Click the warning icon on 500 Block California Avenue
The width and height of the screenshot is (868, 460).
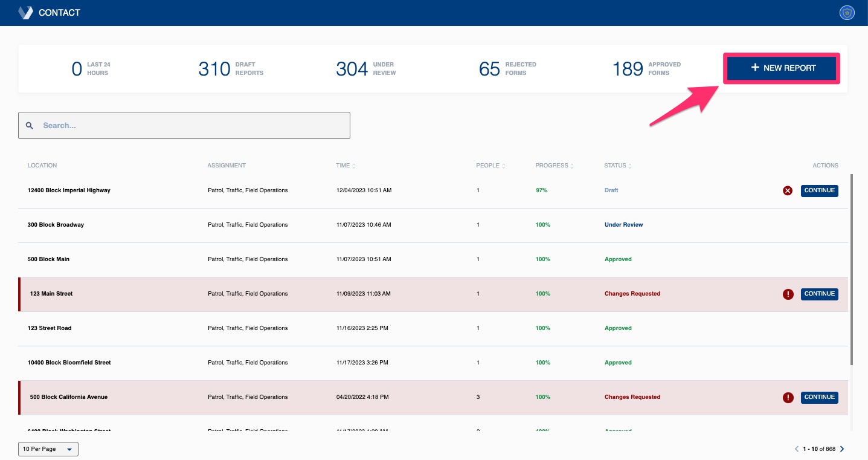(x=788, y=397)
